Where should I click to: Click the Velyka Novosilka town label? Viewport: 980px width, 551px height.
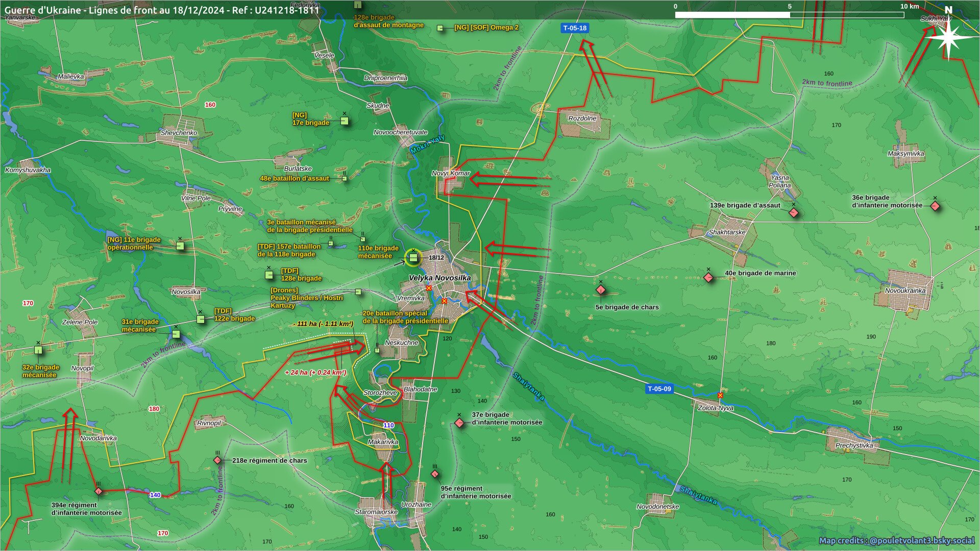pyautogui.click(x=440, y=278)
